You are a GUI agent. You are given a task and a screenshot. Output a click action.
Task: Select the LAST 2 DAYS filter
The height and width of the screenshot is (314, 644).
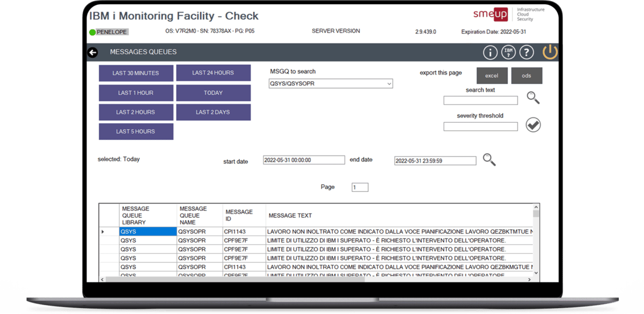[213, 111]
